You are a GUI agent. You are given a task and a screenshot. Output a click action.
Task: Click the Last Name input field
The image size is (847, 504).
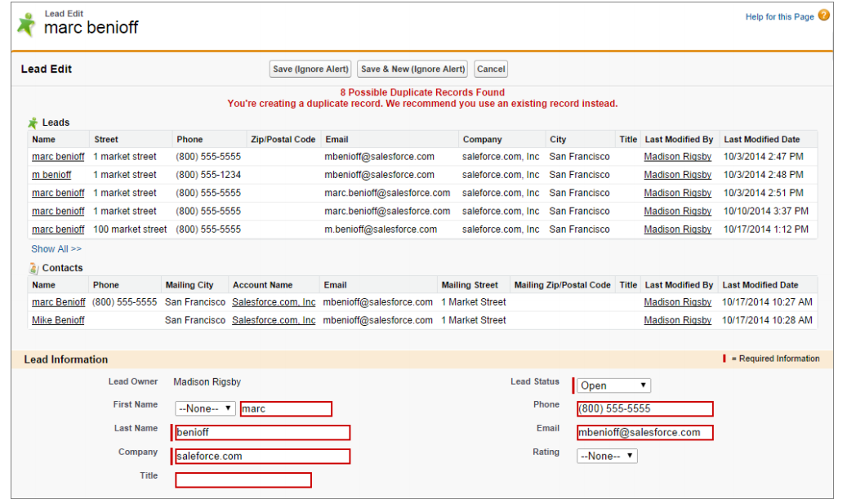pyautogui.click(x=262, y=432)
